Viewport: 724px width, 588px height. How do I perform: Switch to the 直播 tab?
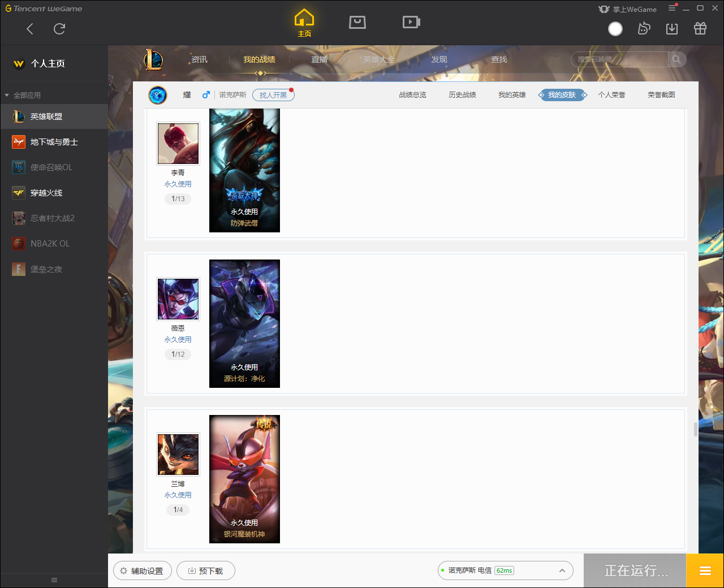point(319,59)
